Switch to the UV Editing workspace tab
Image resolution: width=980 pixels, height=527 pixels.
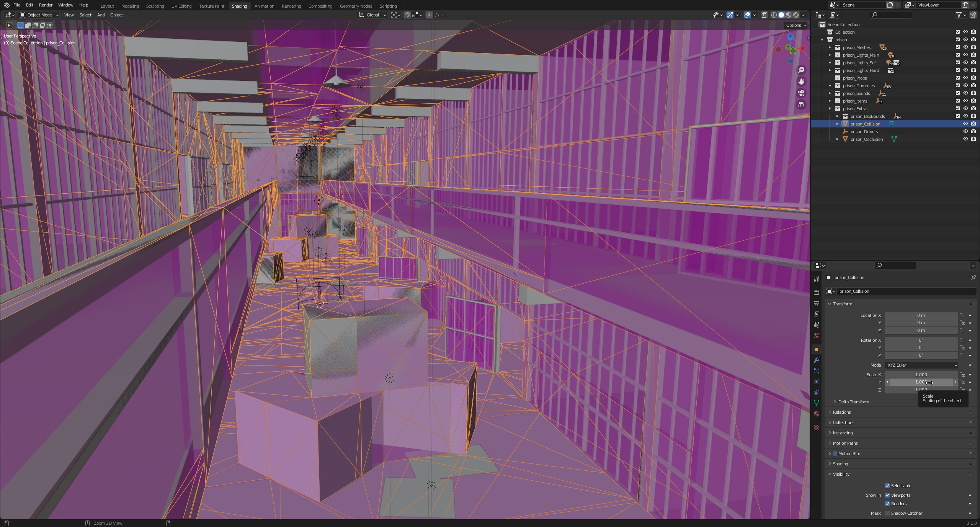pos(181,6)
